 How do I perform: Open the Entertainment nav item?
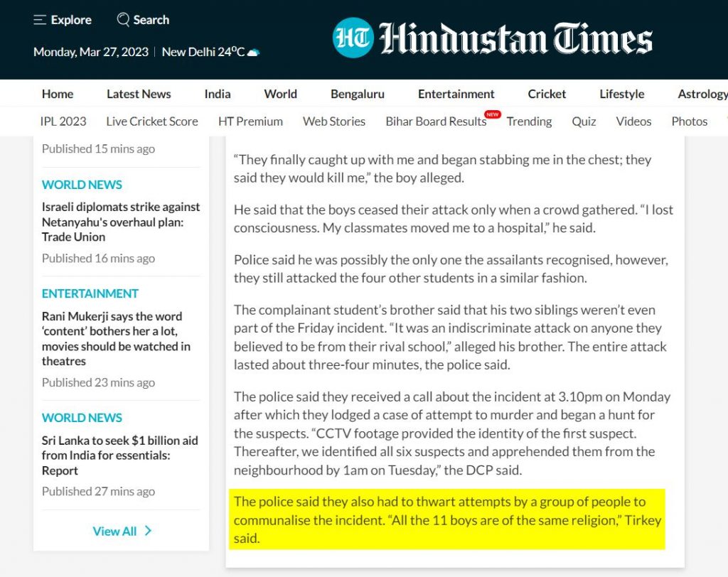pyautogui.click(x=456, y=94)
